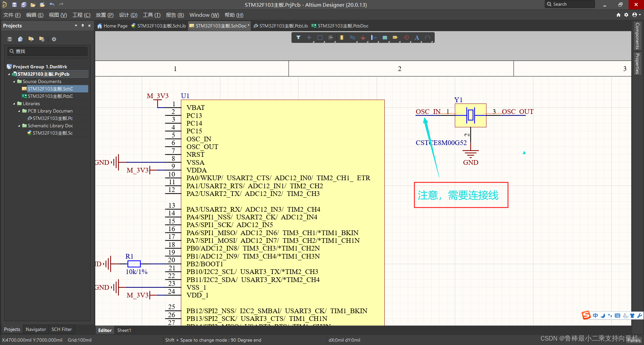Viewport: 644px width, 345px height.
Task: Activate the selection filter funnel icon
Action: [298, 38]
